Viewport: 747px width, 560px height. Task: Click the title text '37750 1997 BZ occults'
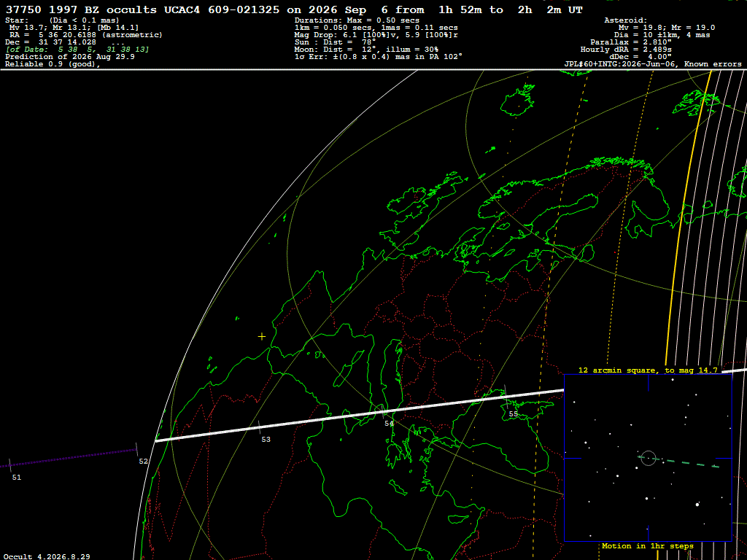click(81, 9)
